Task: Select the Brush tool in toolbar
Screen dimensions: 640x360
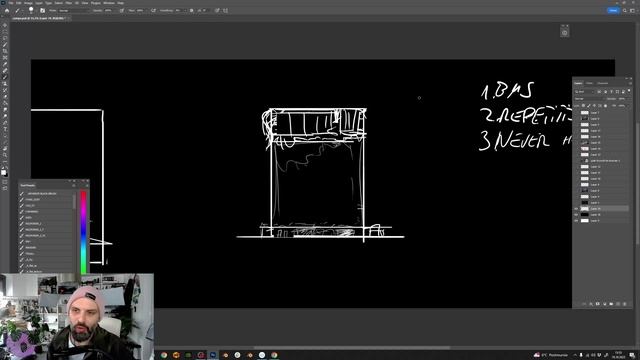Action: pos(5,77)
